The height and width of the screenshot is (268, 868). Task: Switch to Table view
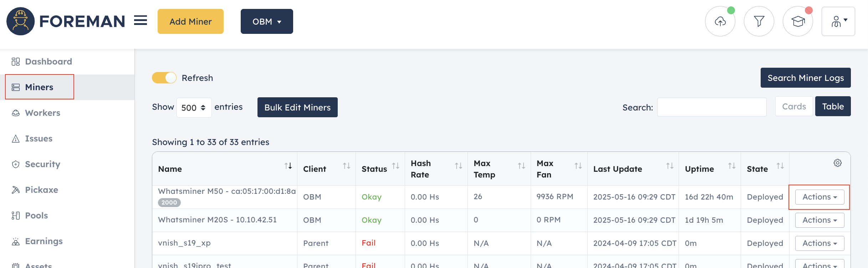833,106
